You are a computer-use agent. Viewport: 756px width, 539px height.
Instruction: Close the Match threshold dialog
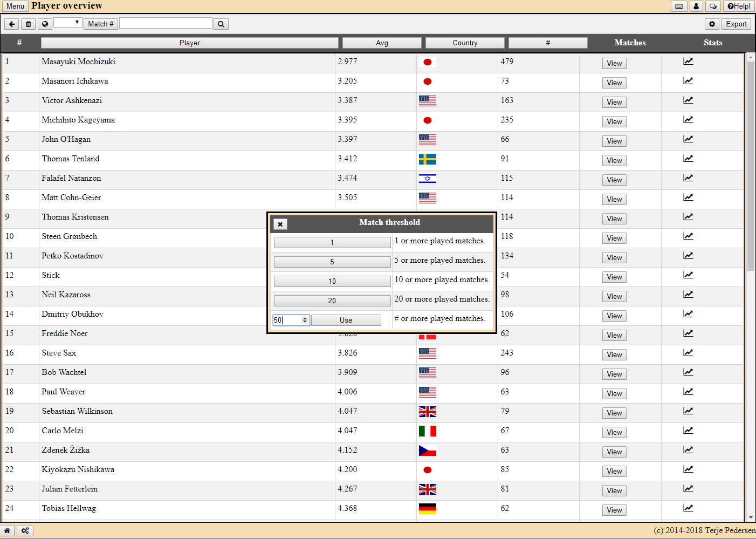[x=280, y=224]
